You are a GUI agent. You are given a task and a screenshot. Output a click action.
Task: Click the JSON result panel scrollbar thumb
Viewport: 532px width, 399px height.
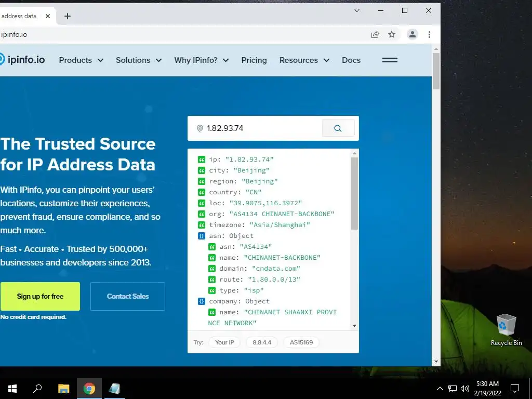pyautogui.click(x=354, y=193)
